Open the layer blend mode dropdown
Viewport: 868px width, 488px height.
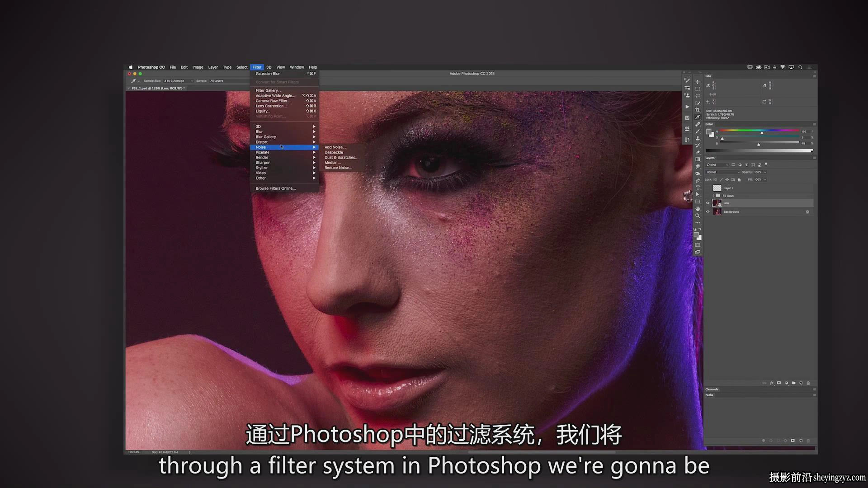pos(723,172)
